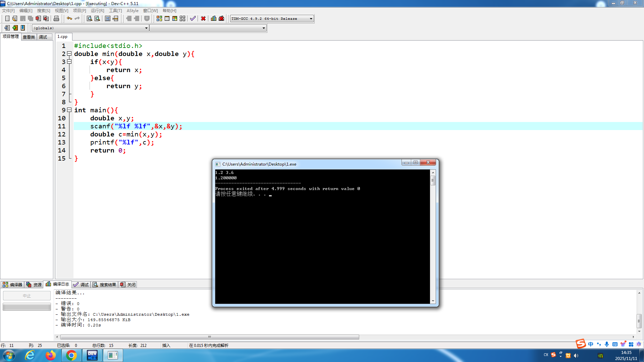The width and height of the screenshot is (644, 362).
Task: Collapse the fold box at line 2
Action: coord(69,54)
